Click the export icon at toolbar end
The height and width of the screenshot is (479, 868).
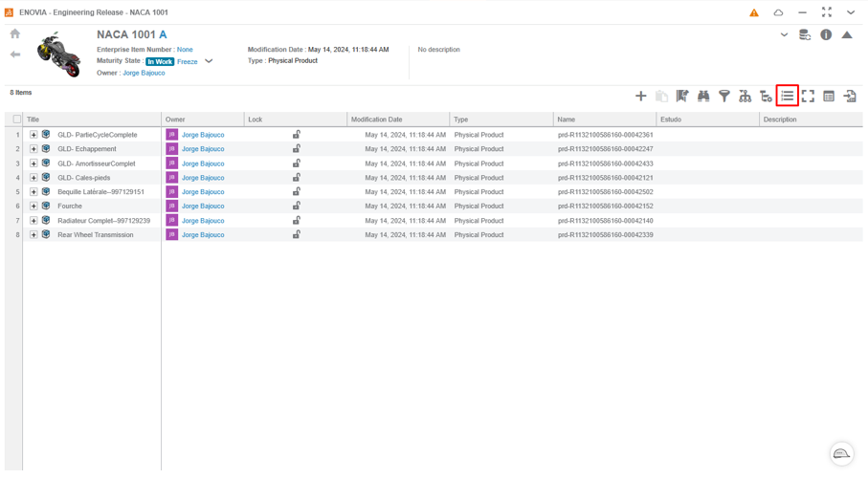[850, 97]
